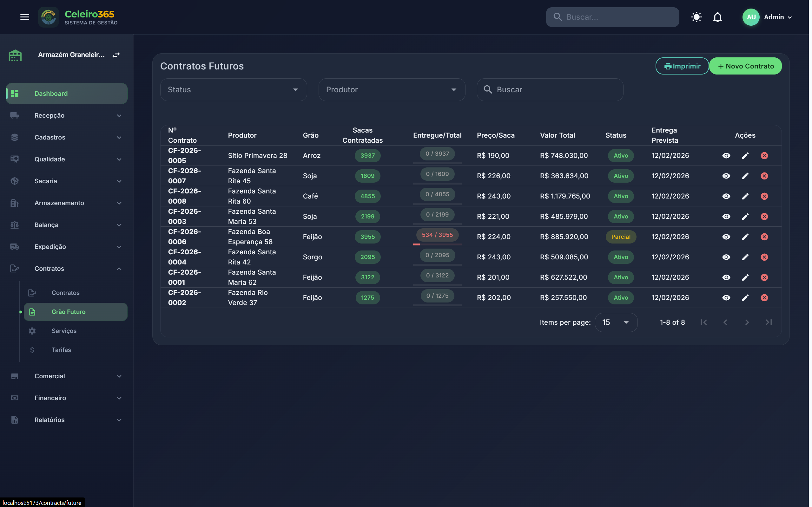Open Tarifas submenu item

(x=62, y=350)
